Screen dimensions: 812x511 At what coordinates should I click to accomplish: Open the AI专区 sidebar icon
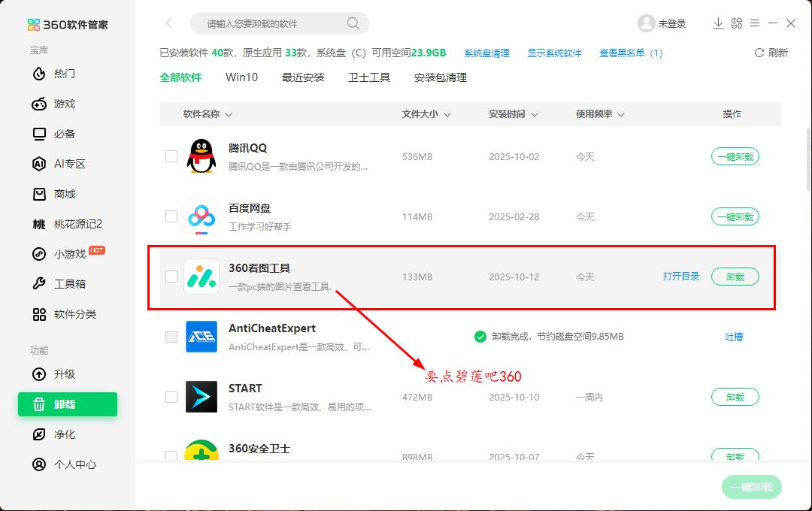coord(39,164)
